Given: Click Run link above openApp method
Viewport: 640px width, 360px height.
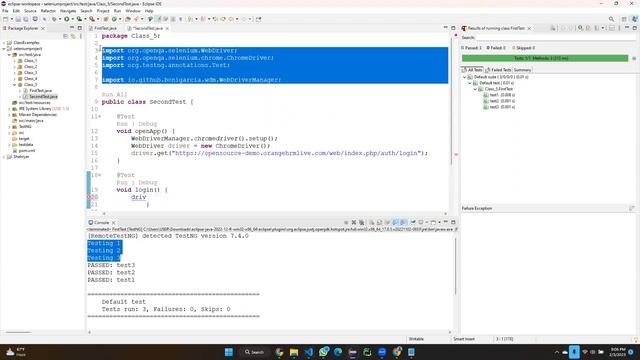Looking at the screenshot, I should coord(122,124).
